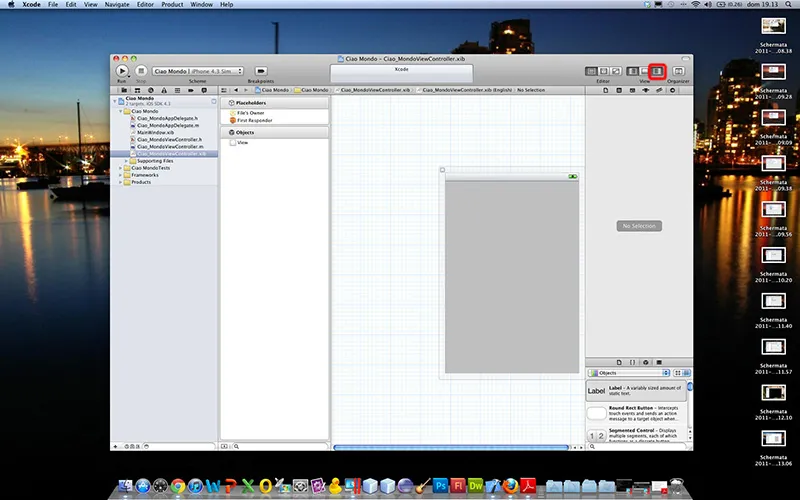This screenshot has height=500, width=800.
Task: Collapse the Ciao Mondo group folder
Action: pyautogui.click(x=121, y=111)
